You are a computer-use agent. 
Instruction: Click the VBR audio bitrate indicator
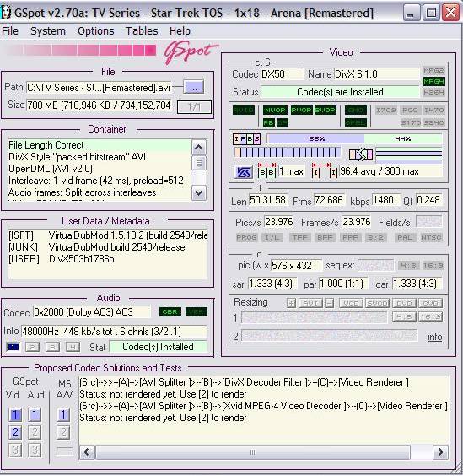click(x=197, y=311)
